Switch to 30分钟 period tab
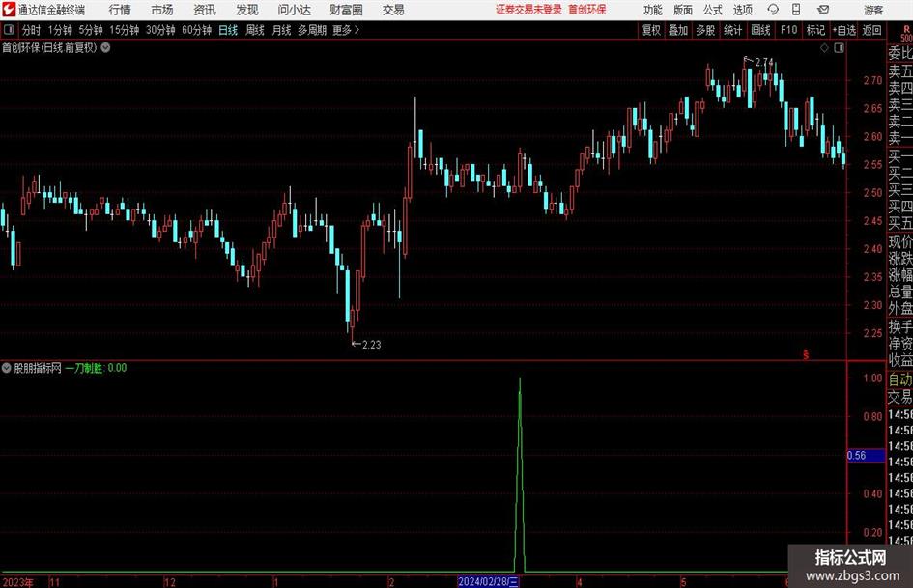This screenshot has height=588, width=913. coord(160,30)
